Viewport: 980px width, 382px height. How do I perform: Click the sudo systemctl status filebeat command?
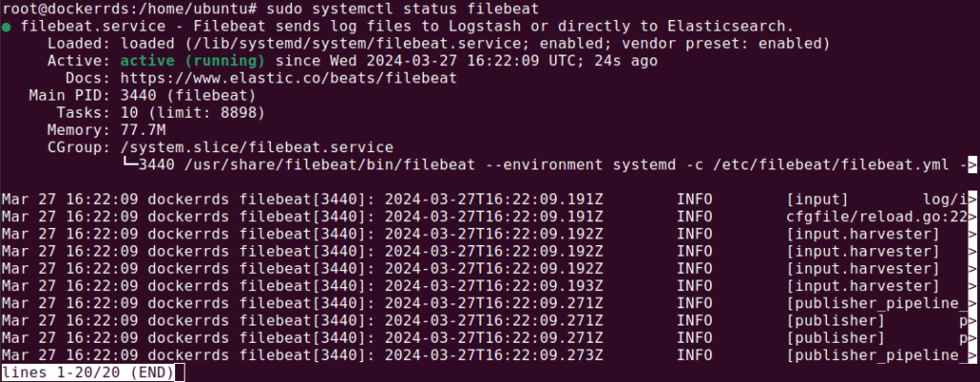pyautogui.click(x=403, y=10)
